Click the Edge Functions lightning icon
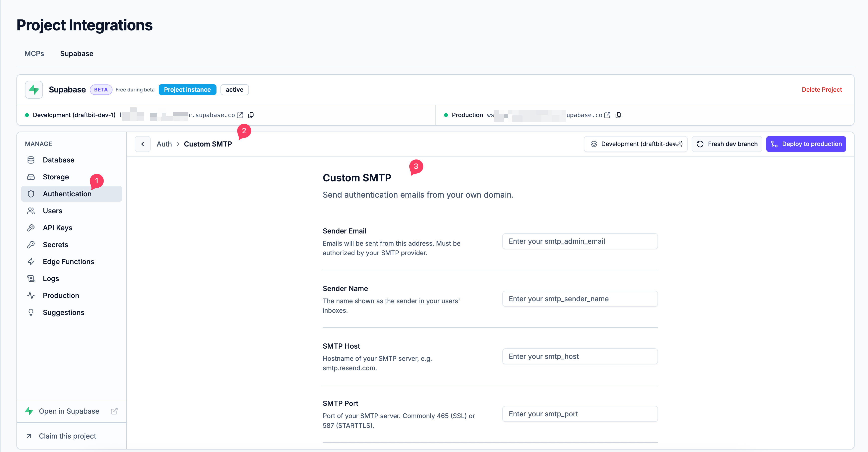This screenshot has width=868, height=452. point(31,261)
